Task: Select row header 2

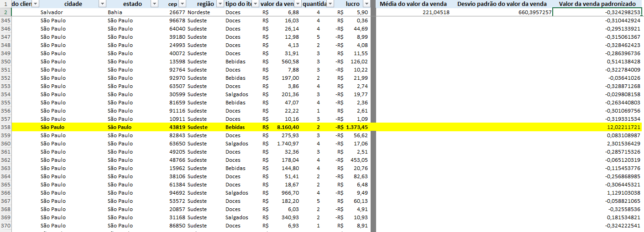Action: (x=5, y=12)
